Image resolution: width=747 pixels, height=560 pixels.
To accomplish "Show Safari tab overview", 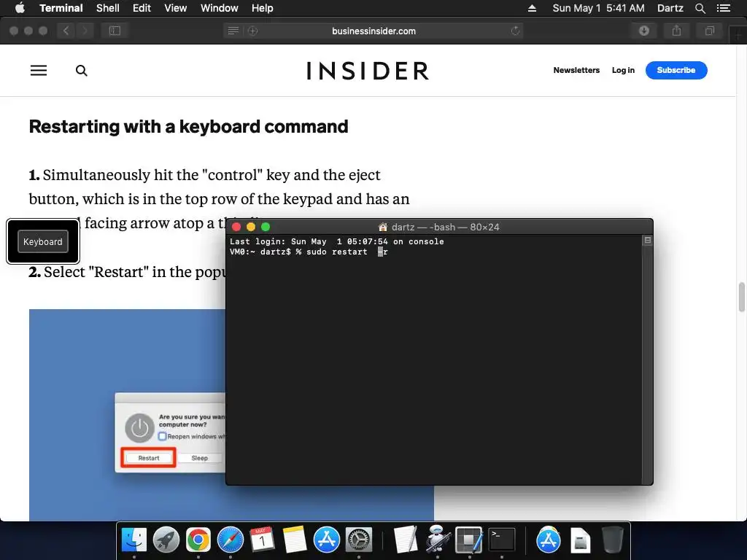I will [709, 31].
